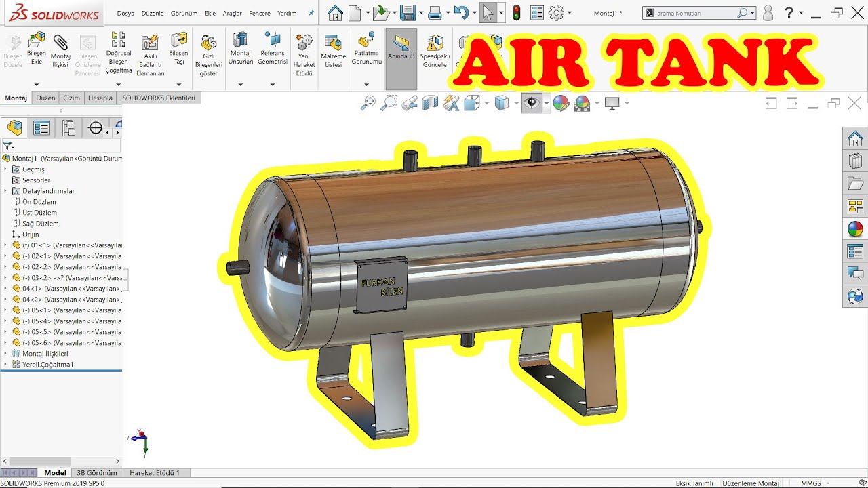Toggle the Anında3B instant 3D button
Viewport: 868px width, 488px height.
click(401, 59)
